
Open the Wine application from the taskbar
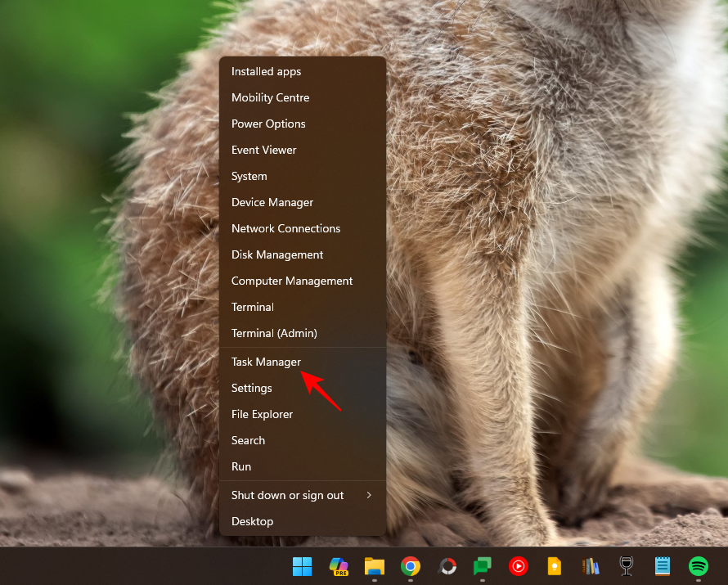coord(626,566)
